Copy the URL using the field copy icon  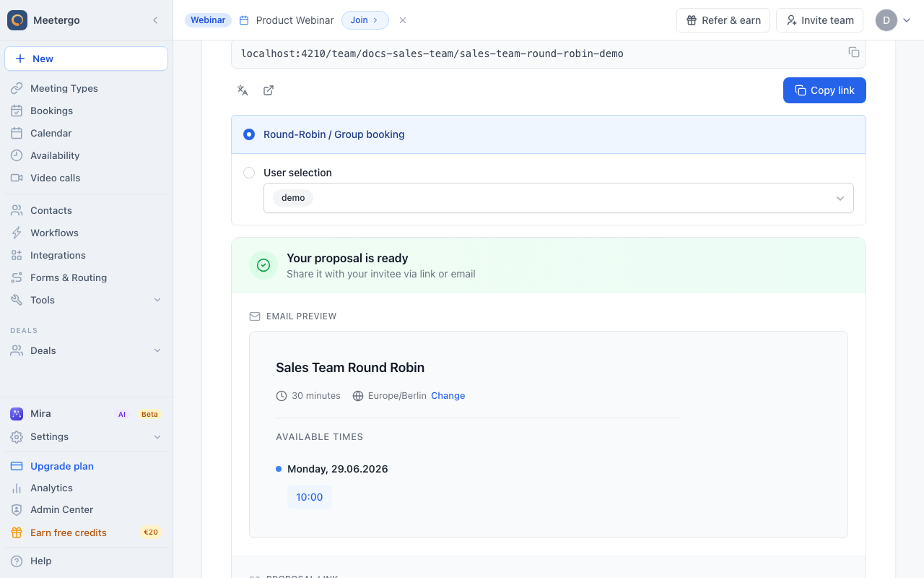point(854,52)
